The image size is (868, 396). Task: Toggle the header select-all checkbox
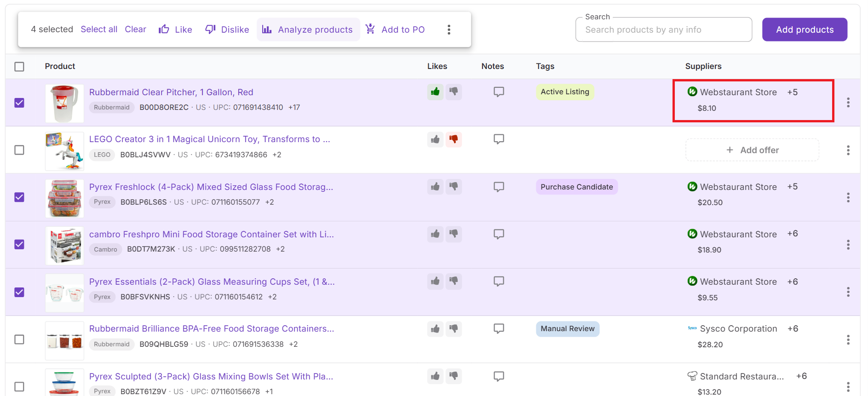(19, 67)
